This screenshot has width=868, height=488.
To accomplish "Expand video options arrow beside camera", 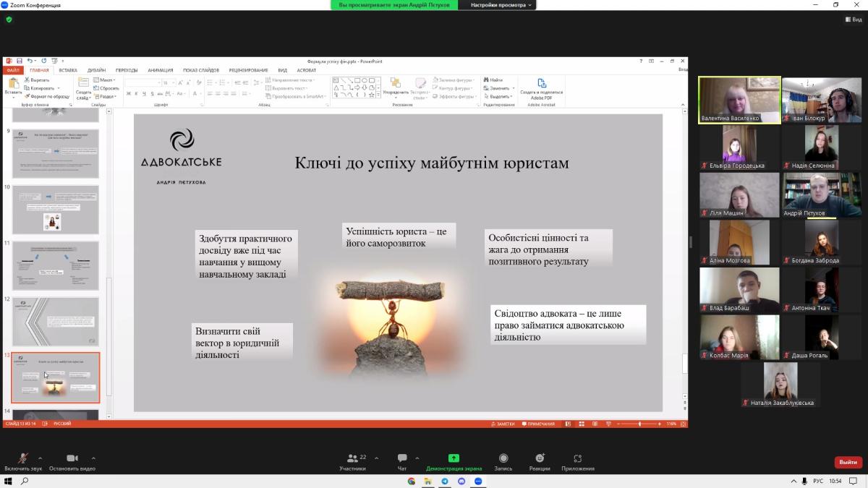I will coord(93,458).
